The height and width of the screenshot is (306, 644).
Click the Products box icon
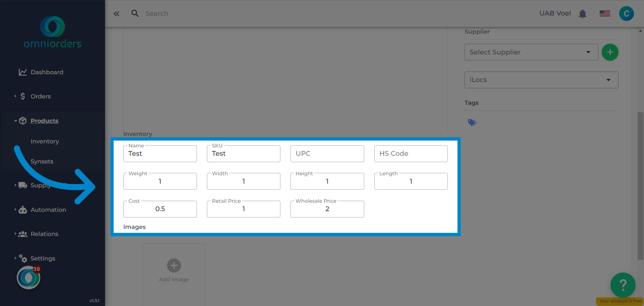pyautogui.click(x=22, y=121)
